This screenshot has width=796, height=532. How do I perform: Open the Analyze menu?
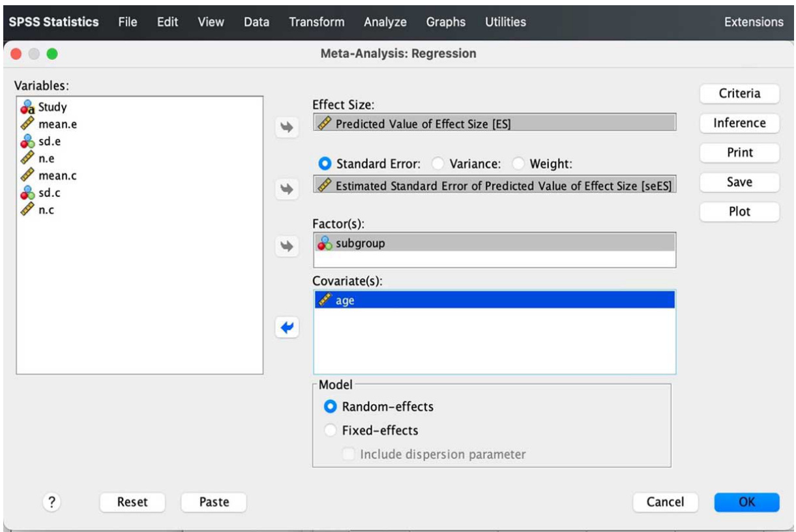tap(385, 22)
